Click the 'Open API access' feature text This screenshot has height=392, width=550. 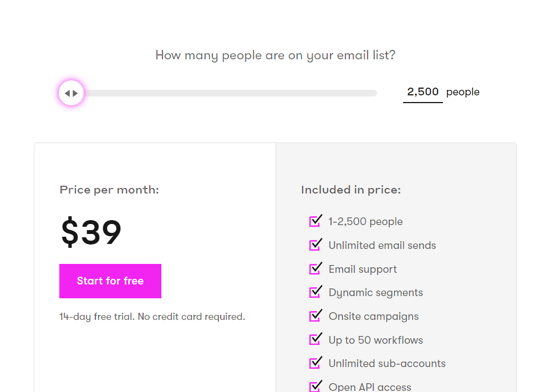tap(370, 387)
